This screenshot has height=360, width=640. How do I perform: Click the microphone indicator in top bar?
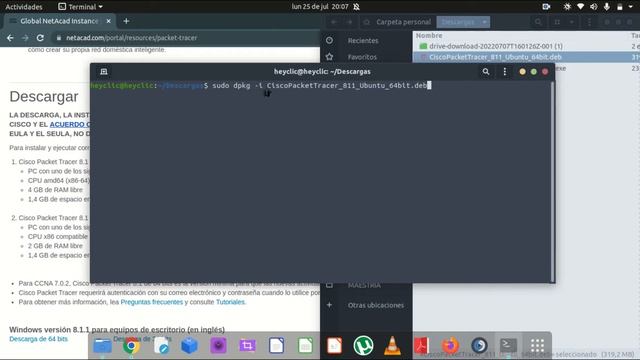[x=607, y=7]
